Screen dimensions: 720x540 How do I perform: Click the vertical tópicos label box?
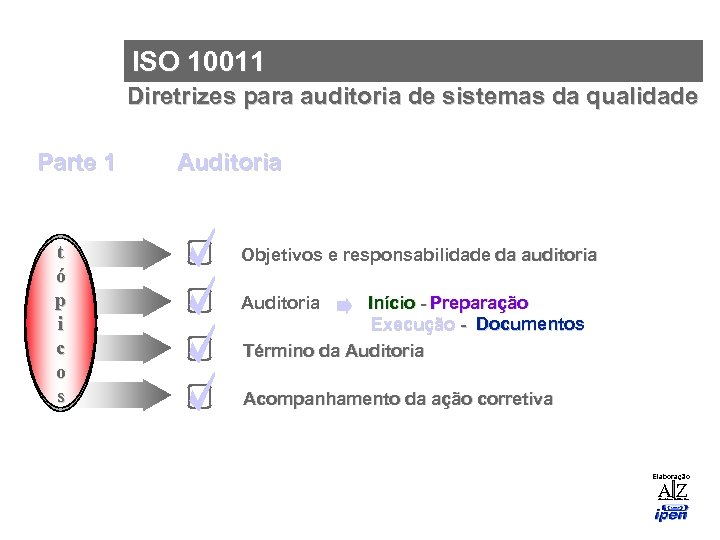tap(62, 324)
